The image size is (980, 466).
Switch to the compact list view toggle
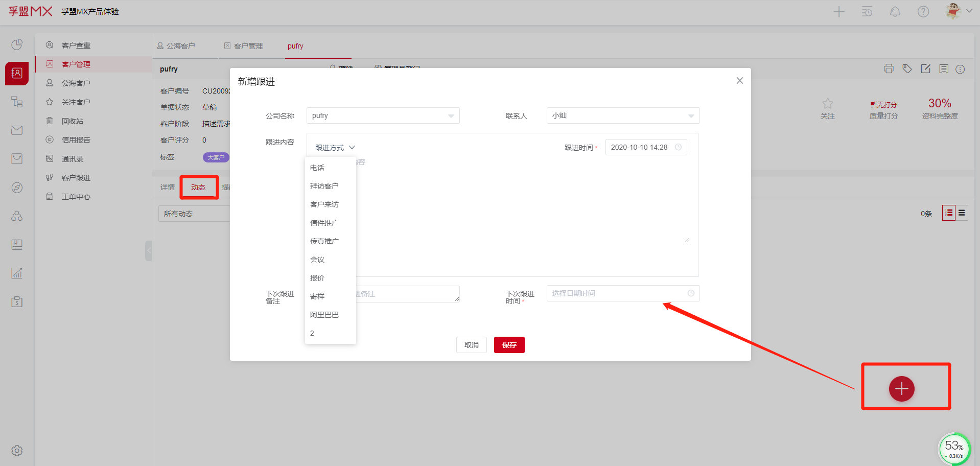(x=962, y=213)
